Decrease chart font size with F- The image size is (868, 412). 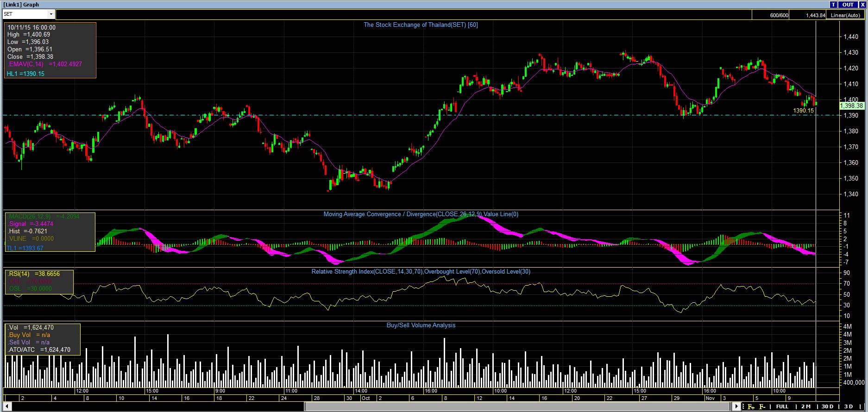click(x=762, y=407)
